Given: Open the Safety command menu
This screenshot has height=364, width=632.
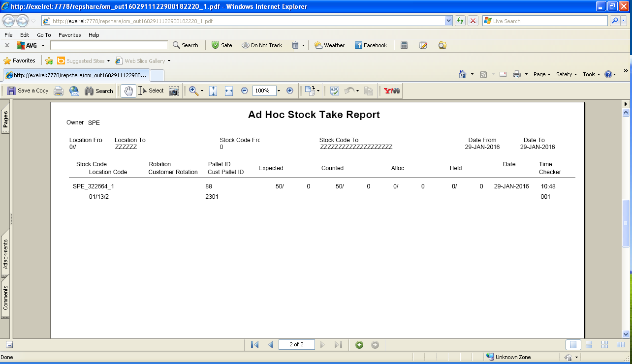Looking at the screenshot, I should tap(567, 74).
